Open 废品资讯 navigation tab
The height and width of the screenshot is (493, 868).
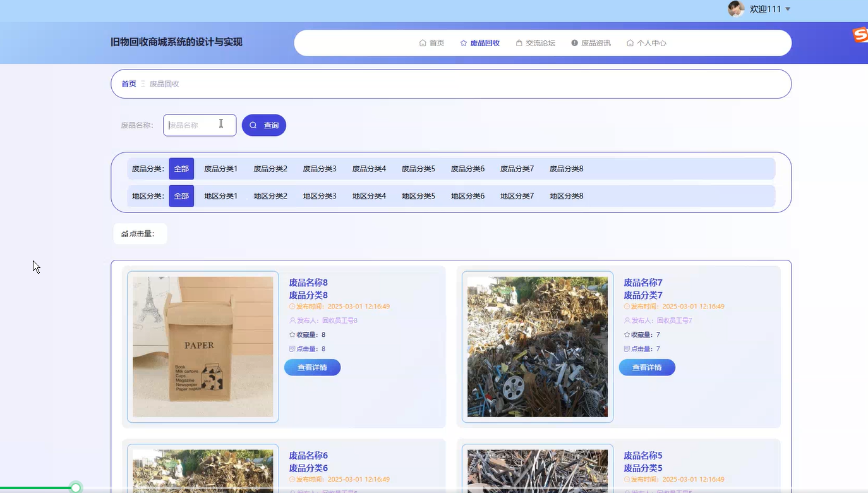(x=591, y=43)
